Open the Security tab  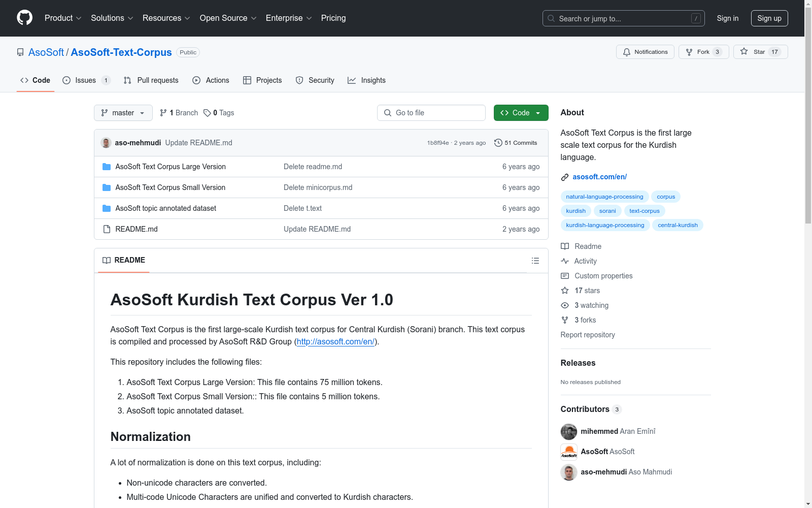click(x=315, y=80)
